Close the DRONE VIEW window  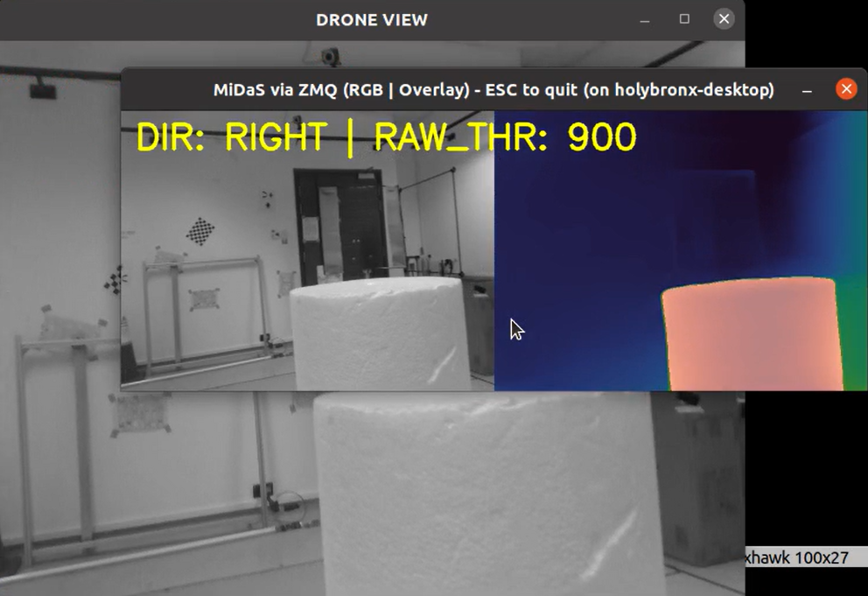click(x=724, y=19)
